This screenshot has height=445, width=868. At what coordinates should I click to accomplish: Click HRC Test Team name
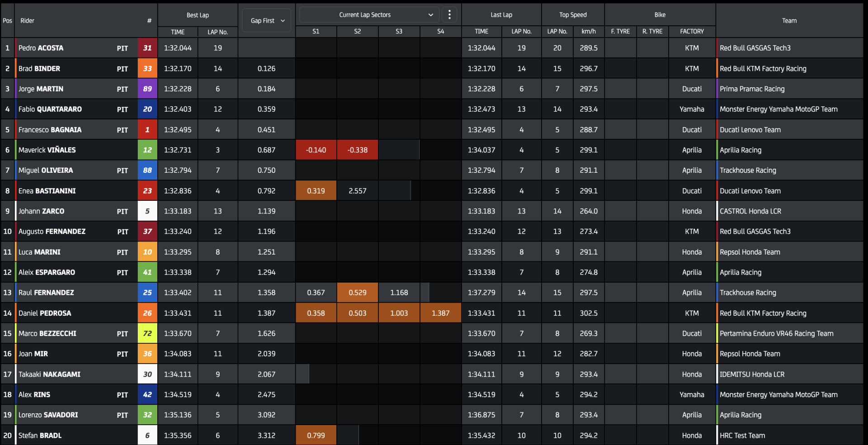pos(742,436)
